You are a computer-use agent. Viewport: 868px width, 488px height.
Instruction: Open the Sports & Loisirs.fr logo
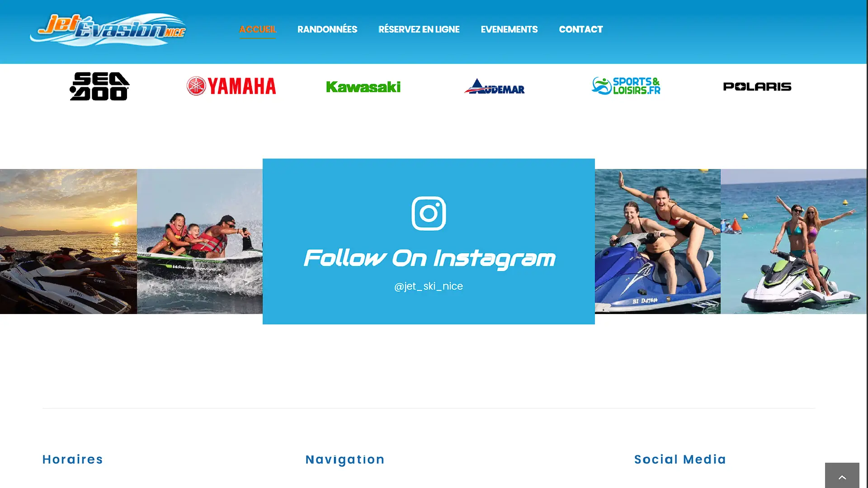[x=626, y=86]
